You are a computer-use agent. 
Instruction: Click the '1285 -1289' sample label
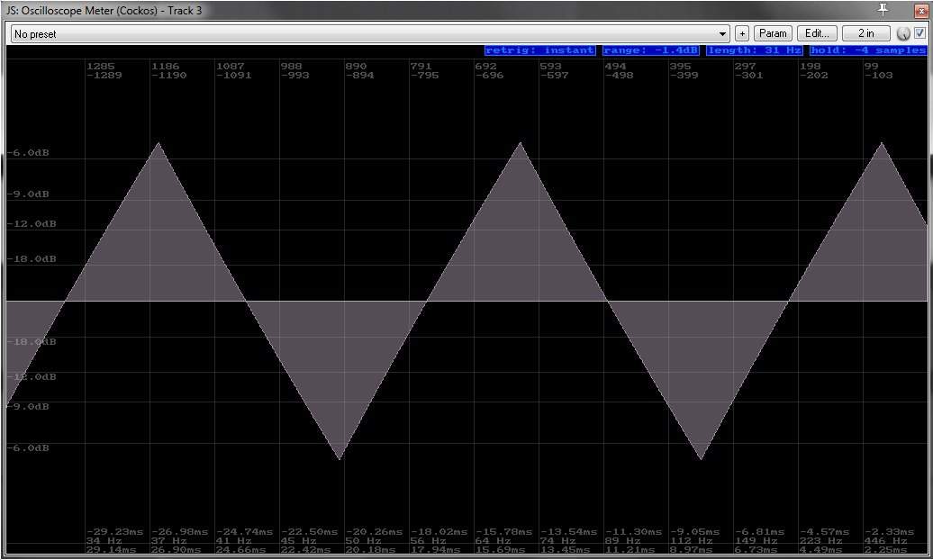(x=104, y=71)
